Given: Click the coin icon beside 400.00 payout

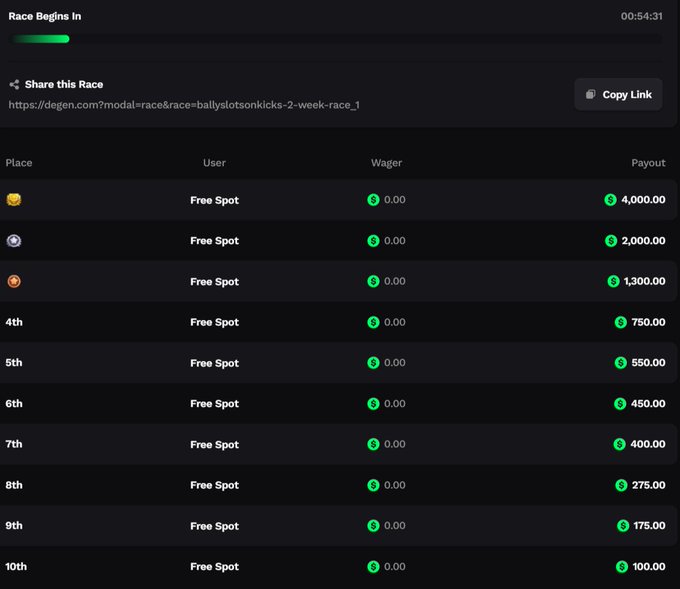Looking at the screenshot, I should [619, 444].
